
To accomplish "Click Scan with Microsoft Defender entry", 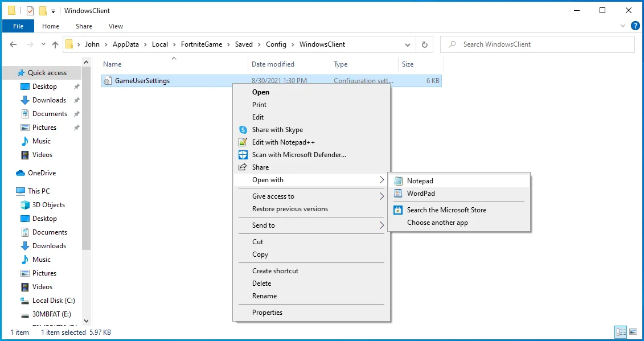I will click(299, 155).
